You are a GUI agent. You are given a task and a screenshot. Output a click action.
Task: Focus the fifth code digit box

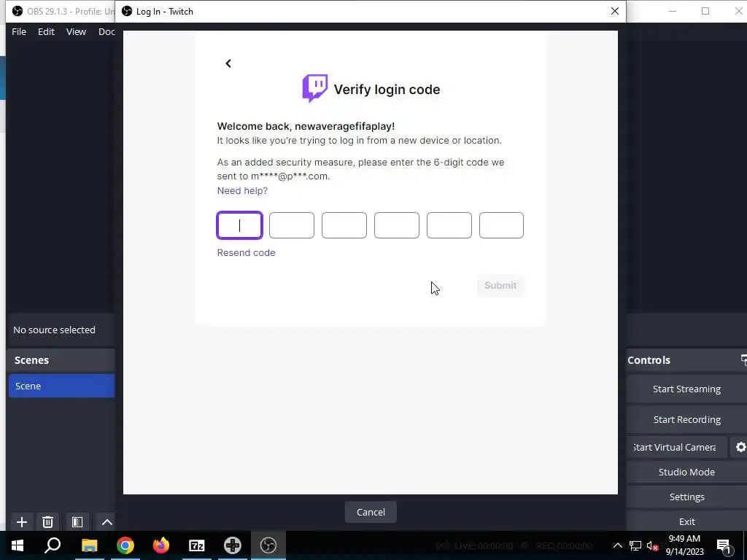click(449, 225)
